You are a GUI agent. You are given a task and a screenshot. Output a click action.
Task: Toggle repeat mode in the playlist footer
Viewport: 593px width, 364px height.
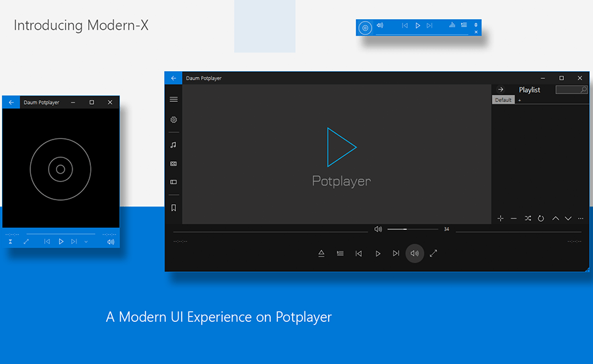tap(541, 219)
